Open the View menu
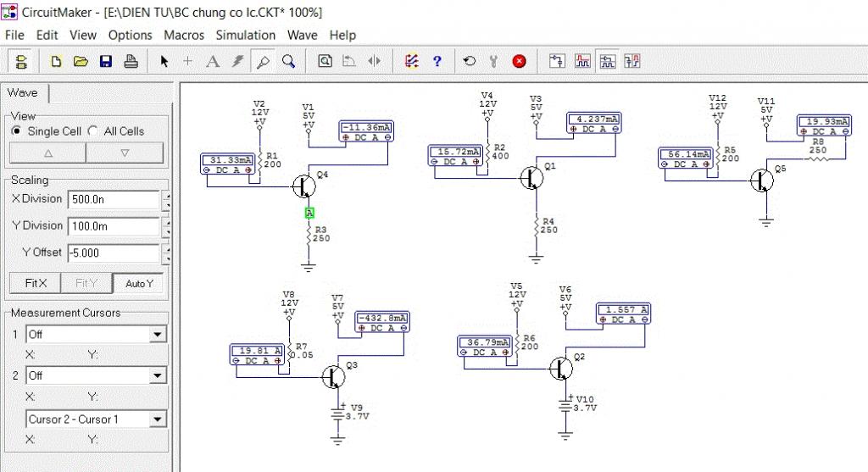This screenshot has height=472, width=868. [83, 36]
